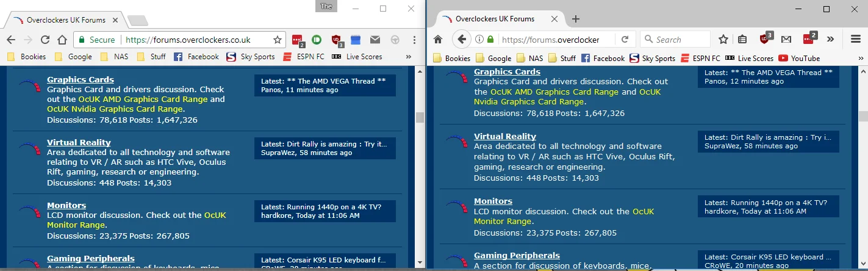Open the YouTube bookmark in Firefox

(800, 59)
